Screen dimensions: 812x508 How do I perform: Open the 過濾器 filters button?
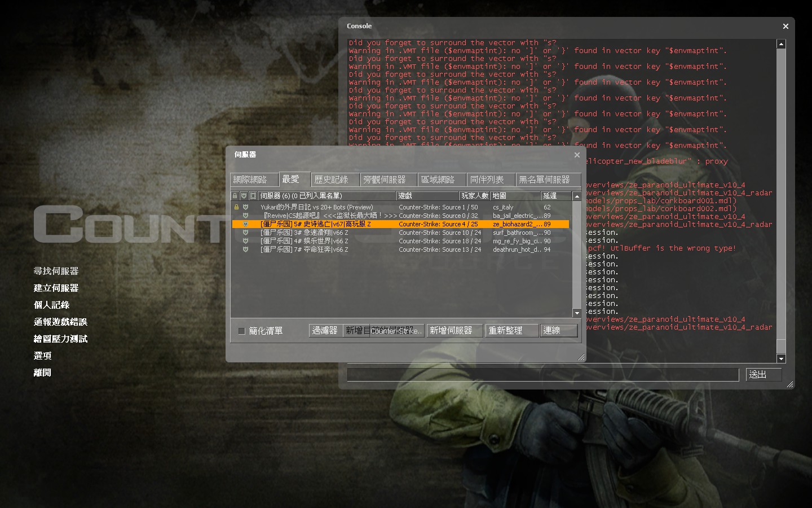tap(325, 330)
